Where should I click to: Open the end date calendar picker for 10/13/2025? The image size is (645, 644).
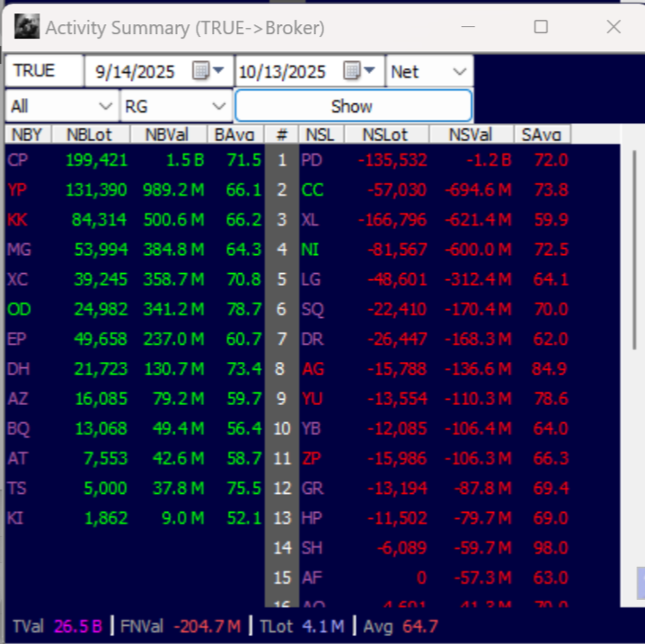(358, 71)
